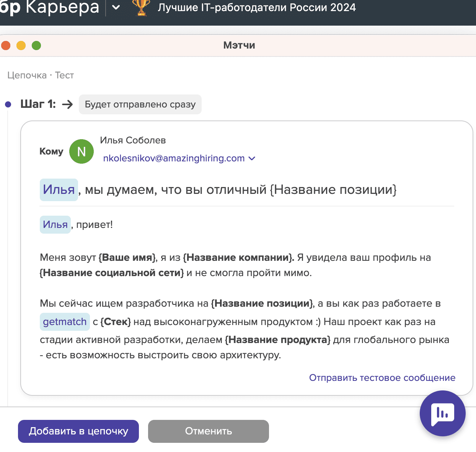Click the 'Илья' tag in the greeting line
The image size is (476, 452).
tap(55, 224)
